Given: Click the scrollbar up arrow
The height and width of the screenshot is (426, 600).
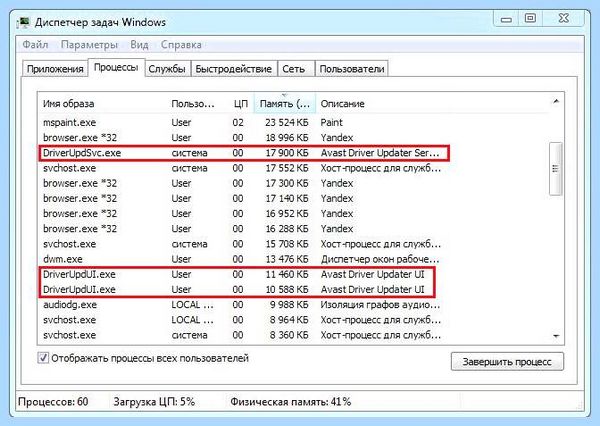Looking at the screenshot, I should point(556,101).
